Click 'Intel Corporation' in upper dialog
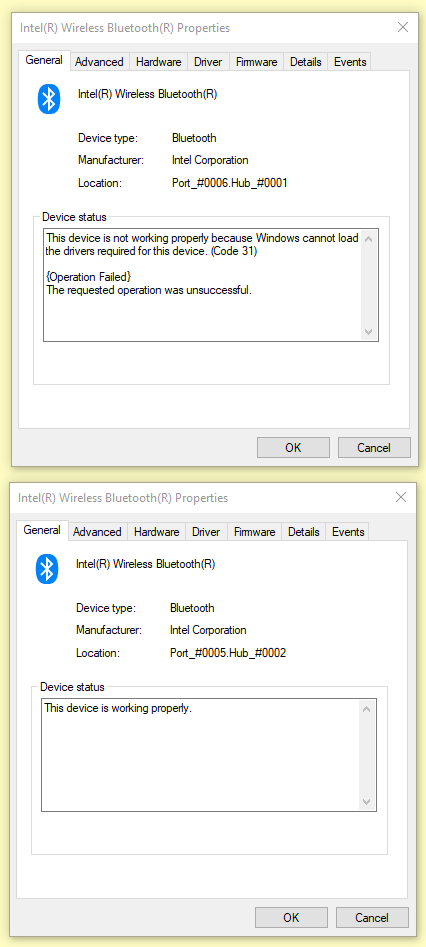 click(210, 160)
